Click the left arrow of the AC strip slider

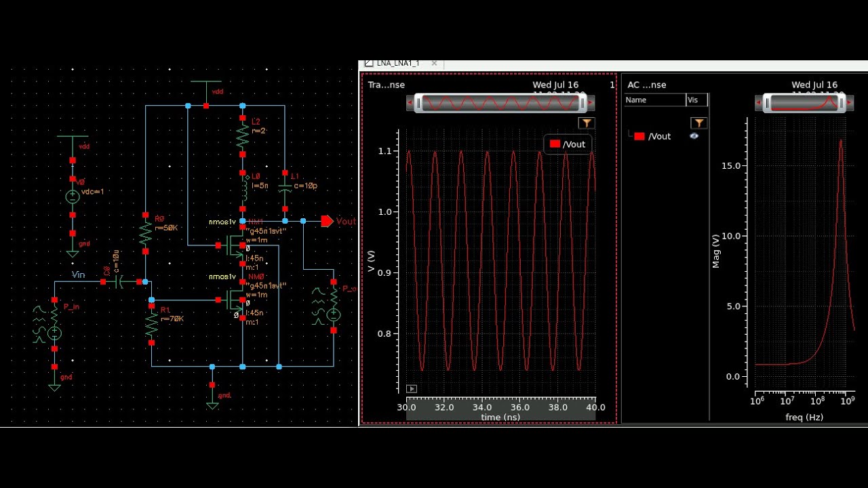[759, 103]
